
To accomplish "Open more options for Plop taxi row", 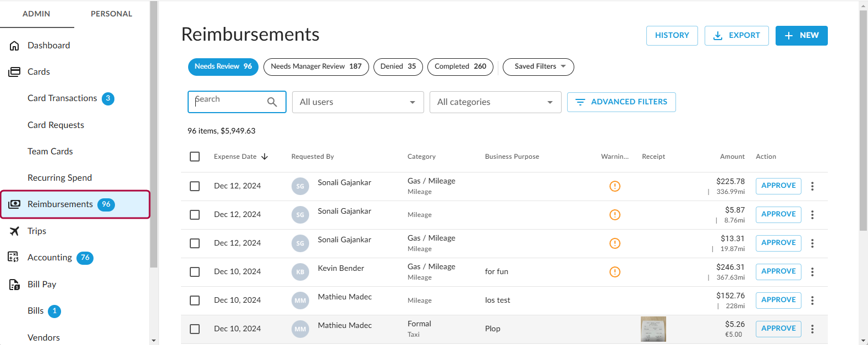I will tap(812, 329).
